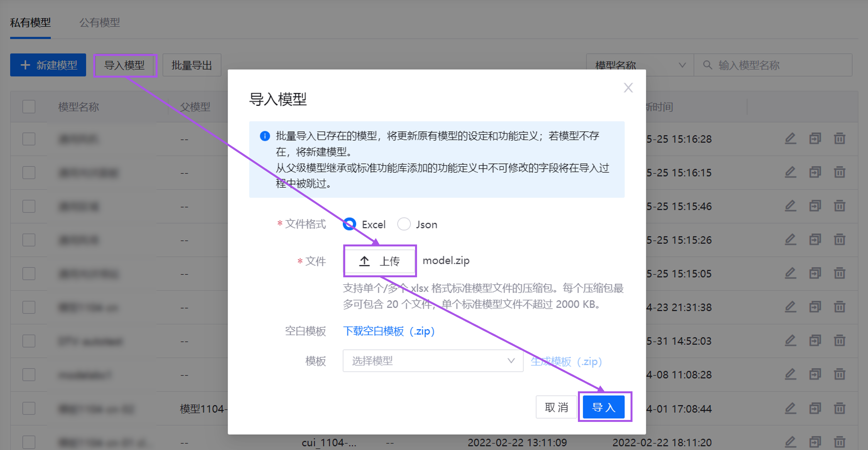Screen dimensions: 868x450
Task: Click the model.zip uploaded file name
Action: [x=446, y=261]
